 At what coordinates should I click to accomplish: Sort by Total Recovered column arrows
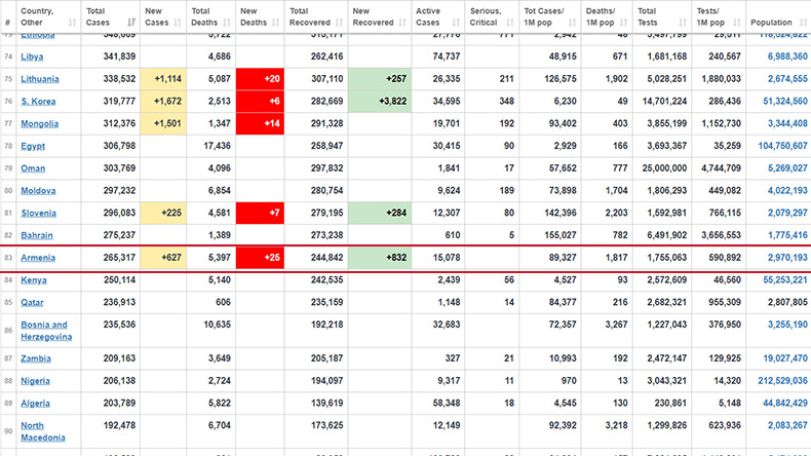point(339,22)
